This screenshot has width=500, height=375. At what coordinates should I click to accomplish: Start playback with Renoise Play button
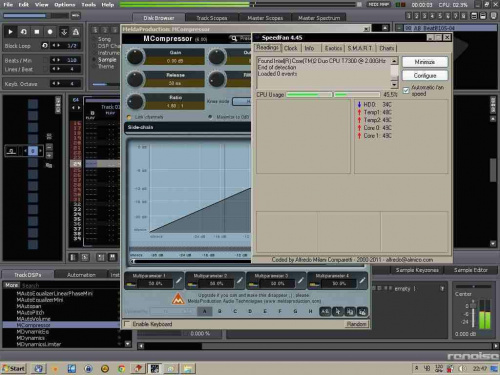[x=10, y=32]
